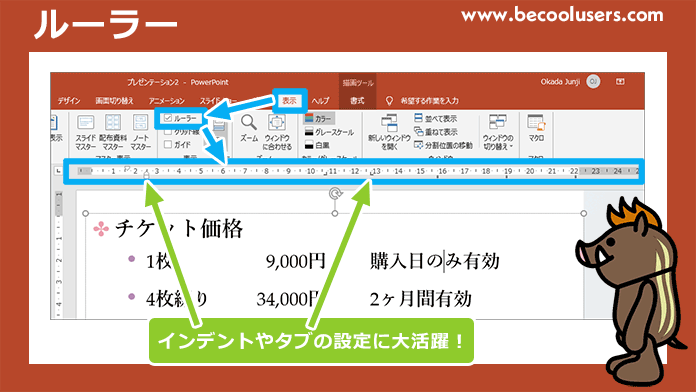
Task: Open the Zoom (ズーム) dialog
Action: pyautogui.click(x=249, y=128)
